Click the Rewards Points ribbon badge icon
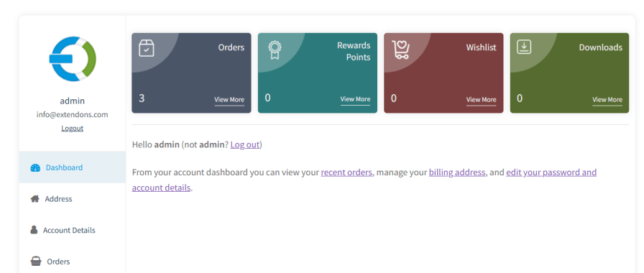Viewport: 644px width, 273px height. click(275, 50)
